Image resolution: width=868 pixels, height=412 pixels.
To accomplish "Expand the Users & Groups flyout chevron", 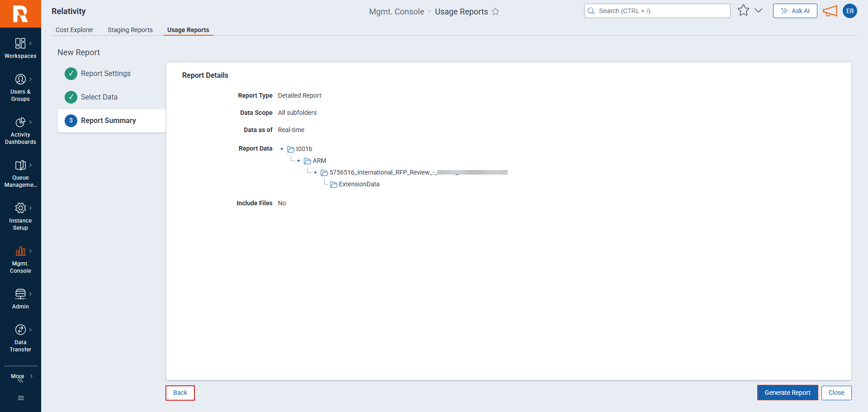I will 30,79.
